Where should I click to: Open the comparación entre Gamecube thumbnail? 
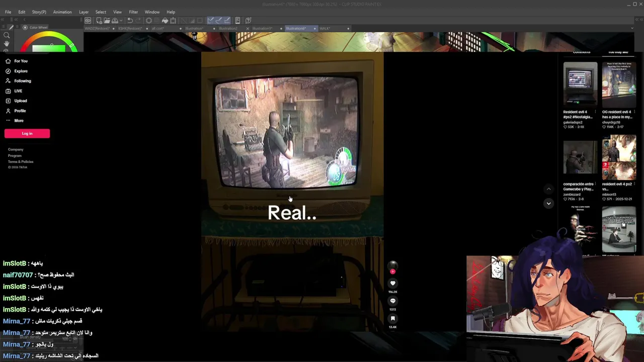click(580, 158)
